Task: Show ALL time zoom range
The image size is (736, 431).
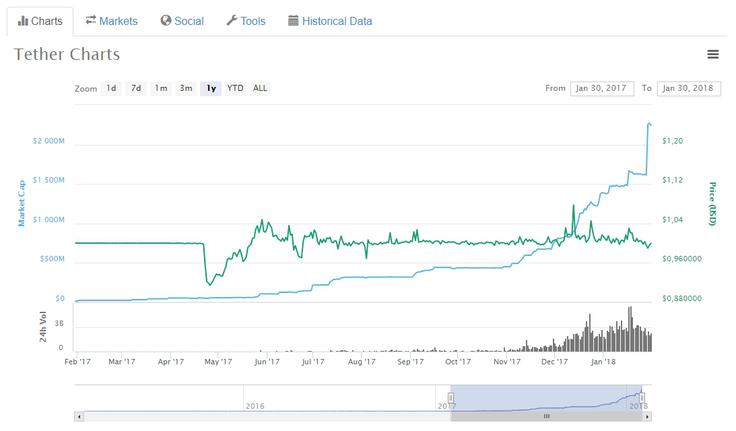Action: [x=260, y=88]
